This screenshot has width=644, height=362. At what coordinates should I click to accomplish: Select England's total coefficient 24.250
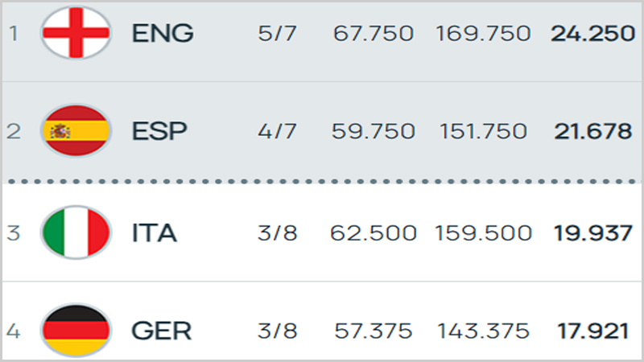[593, 33]
